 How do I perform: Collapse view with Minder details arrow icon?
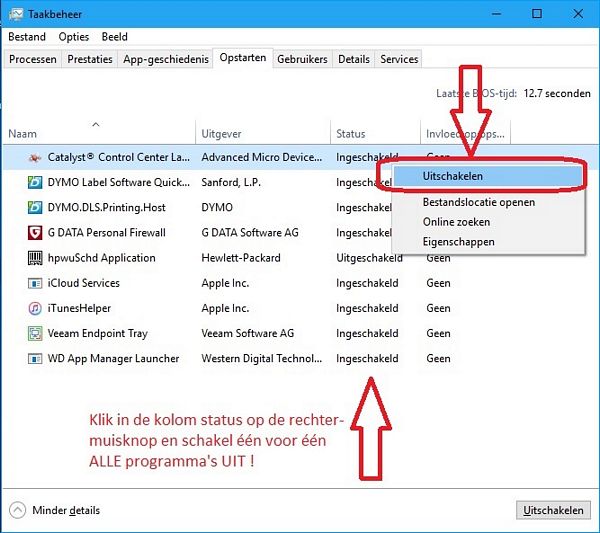point(17,510)
